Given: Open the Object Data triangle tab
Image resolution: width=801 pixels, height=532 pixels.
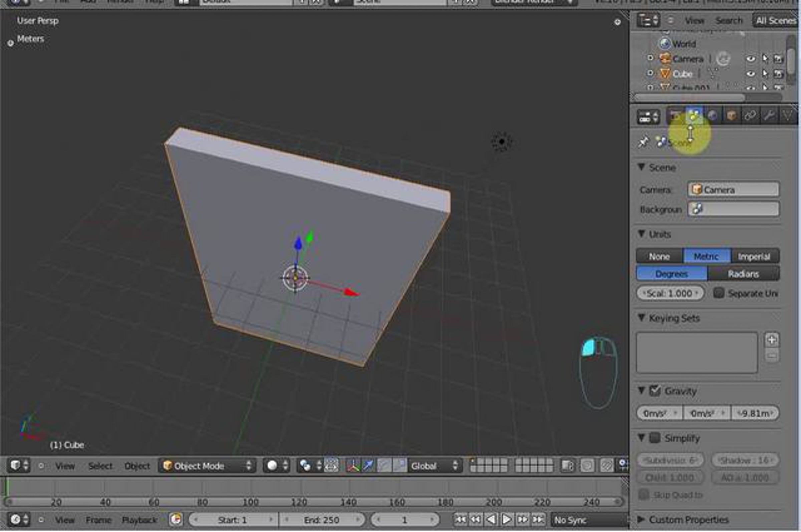Looking at the screenshot, I should (787, 116).
